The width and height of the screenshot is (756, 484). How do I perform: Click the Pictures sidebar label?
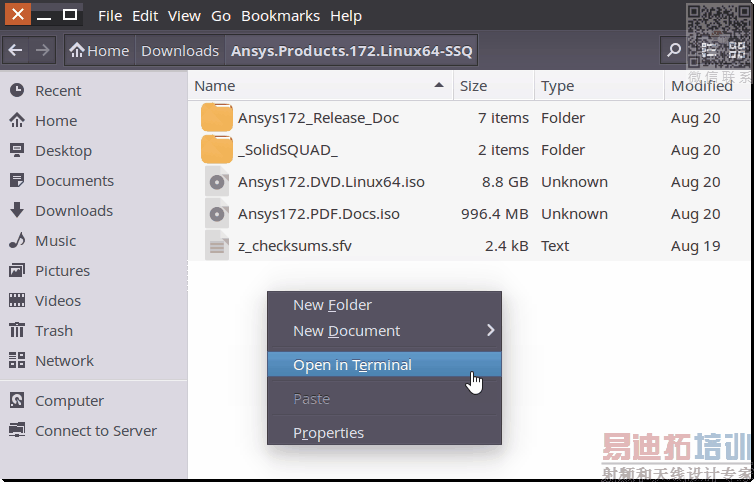coord(62,271)
